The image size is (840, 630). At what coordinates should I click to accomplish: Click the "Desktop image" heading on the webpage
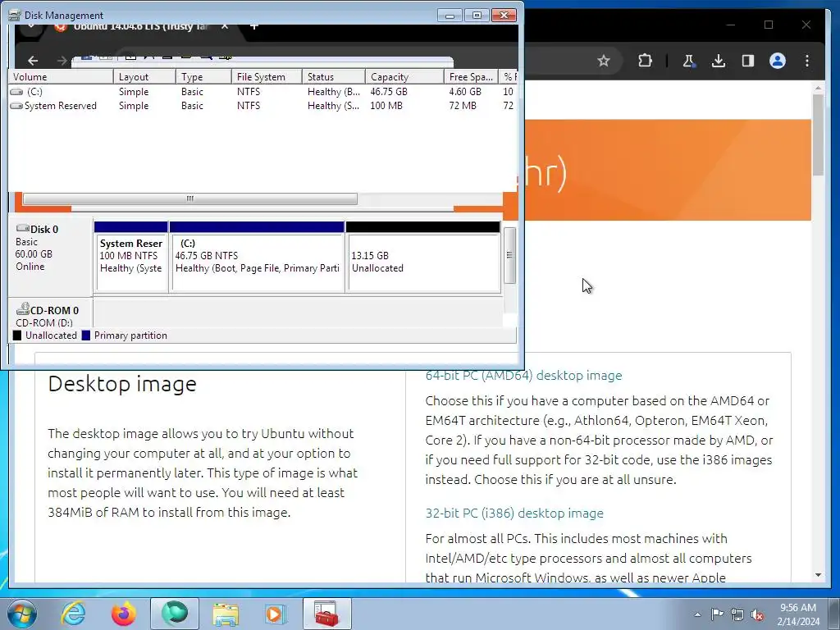pyautogui.click(x=122, y=384)
